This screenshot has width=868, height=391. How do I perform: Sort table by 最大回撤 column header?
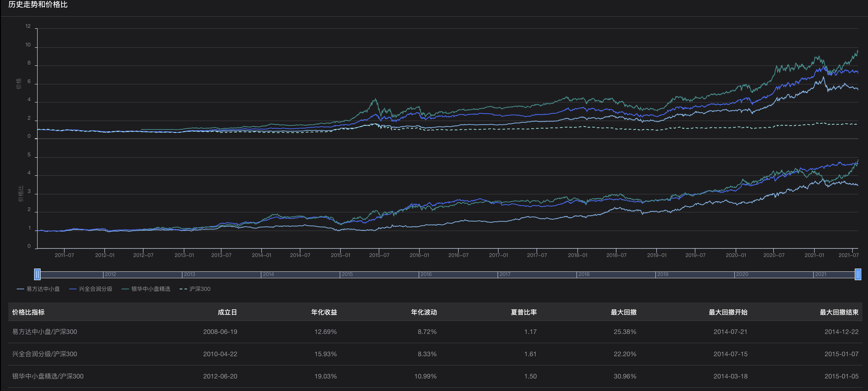623,312
